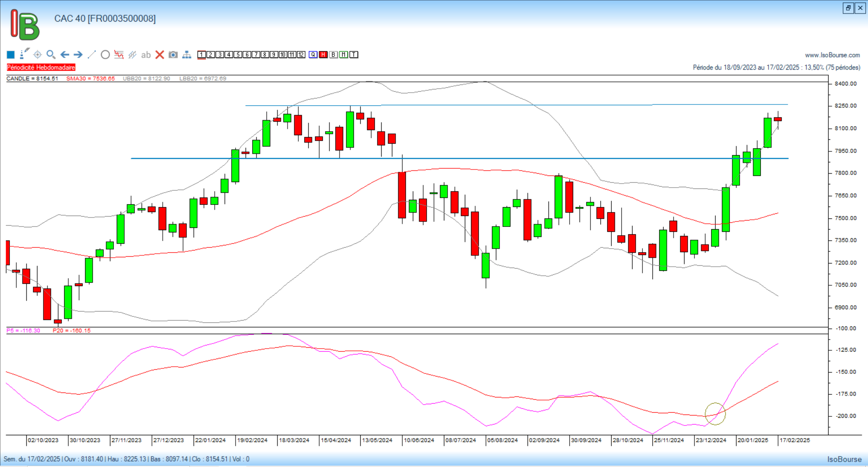Click the restore window button
The height and width of the screenshot is (467, 868).
click(x=848, y=8)
